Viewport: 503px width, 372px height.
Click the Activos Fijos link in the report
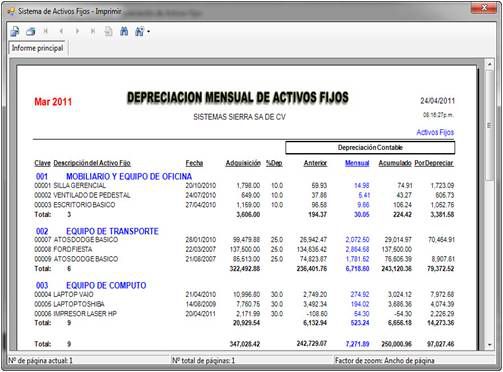[435, 132]
